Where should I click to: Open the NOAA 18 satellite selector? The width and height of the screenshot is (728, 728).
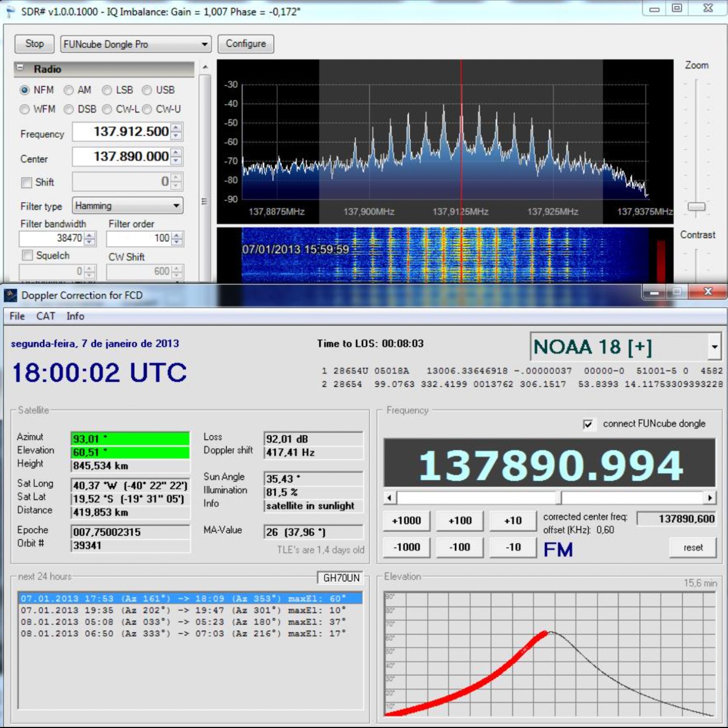(714, 347)
